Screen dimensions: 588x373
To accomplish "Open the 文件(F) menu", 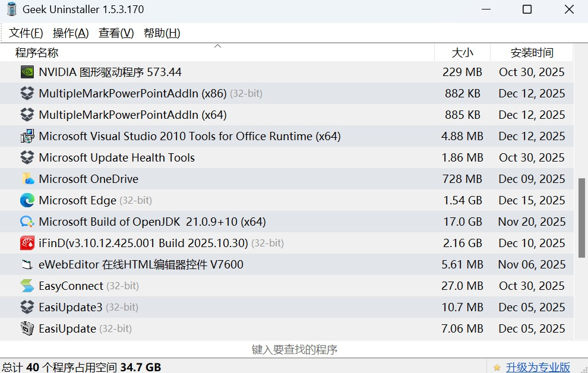I will (x=26, y=33).
